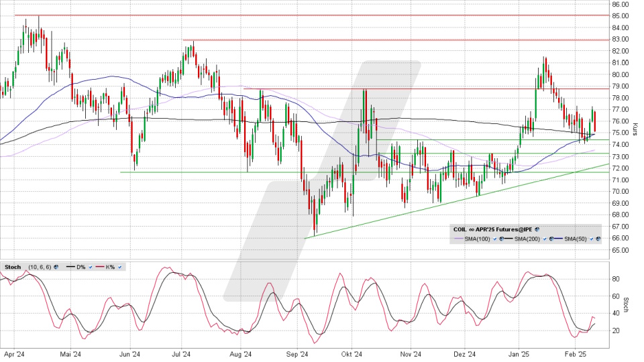Toggle the SMA(100) checkmark

tap(495, 239)
